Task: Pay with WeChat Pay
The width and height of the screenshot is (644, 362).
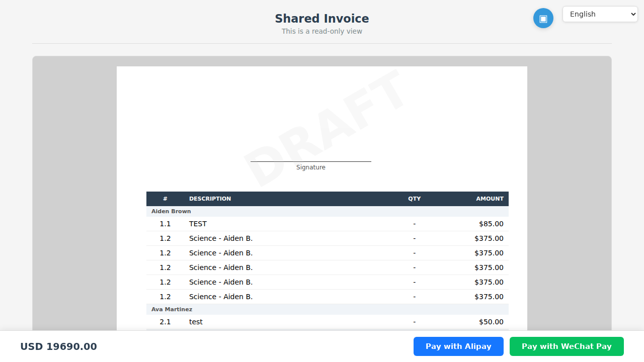Action: pyautogui.click(x=567, y=346)
